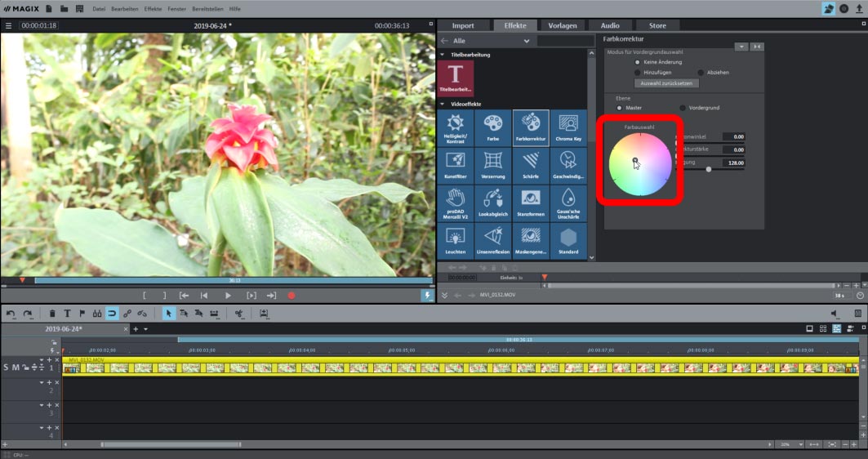This screenshot has width=868, height=459.
Task: Open the Maskengenerator effect tile
Action: click(530, 241)
